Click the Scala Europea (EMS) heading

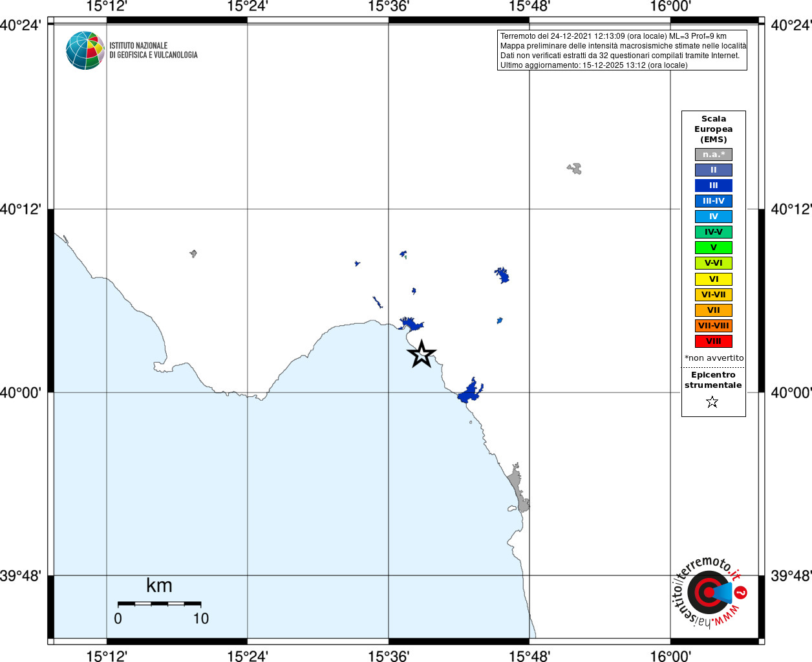714,129
